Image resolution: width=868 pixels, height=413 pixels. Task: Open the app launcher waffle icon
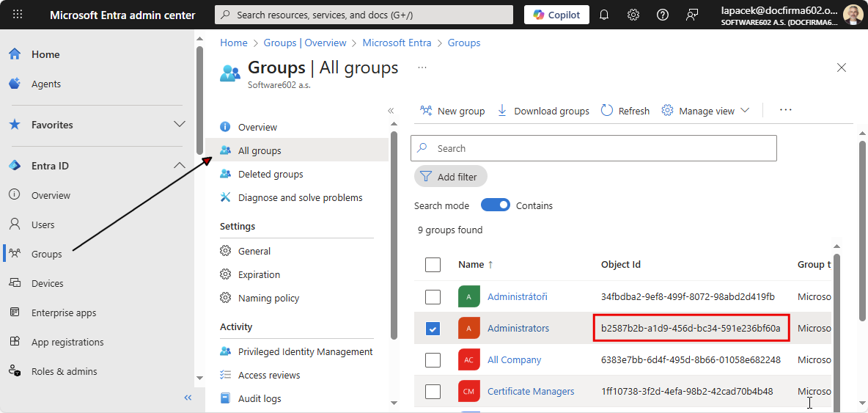(17, 15)
